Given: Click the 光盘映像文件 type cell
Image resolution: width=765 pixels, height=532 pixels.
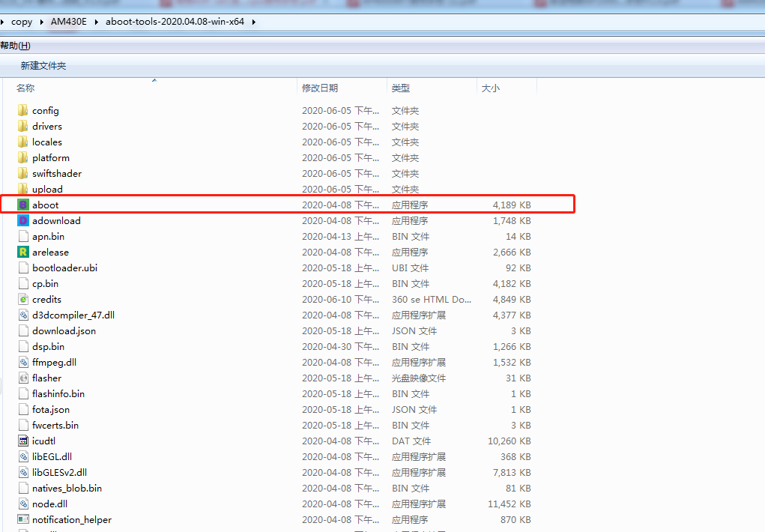Looking at the screenshot, I should pos(419,378).
